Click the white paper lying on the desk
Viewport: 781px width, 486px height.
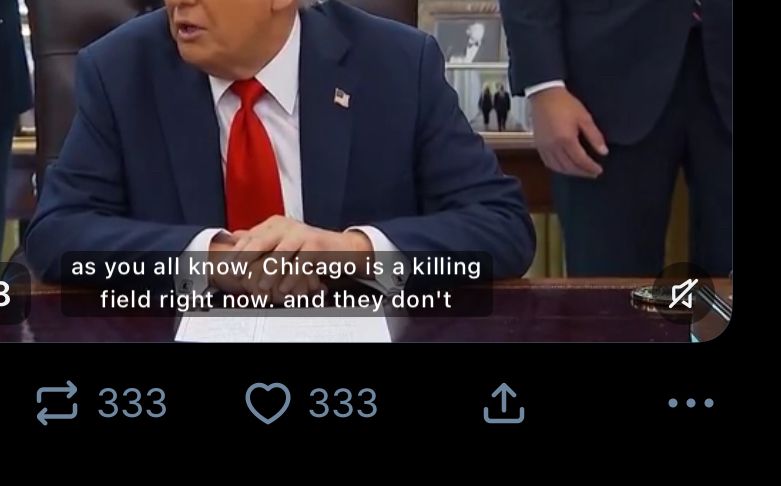coord(283,327)
